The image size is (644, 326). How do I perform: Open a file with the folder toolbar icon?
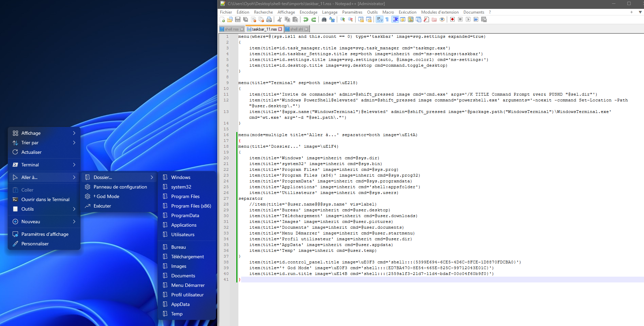click(230, 19)
